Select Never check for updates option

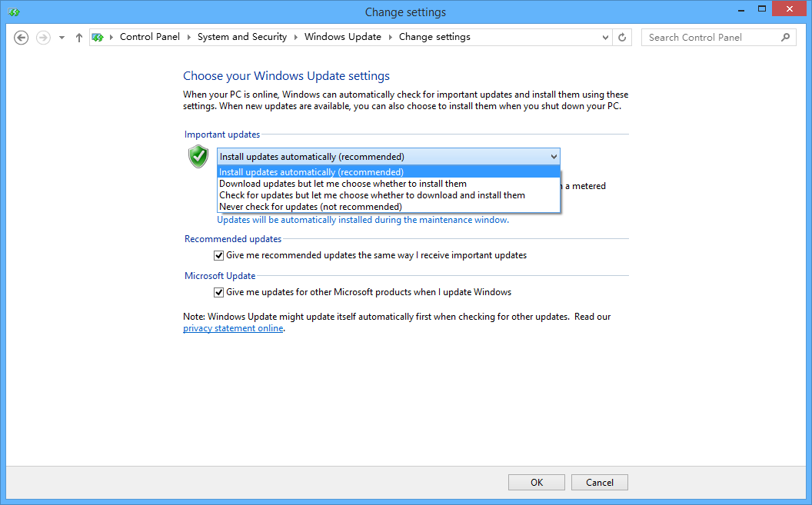point(388,207)
